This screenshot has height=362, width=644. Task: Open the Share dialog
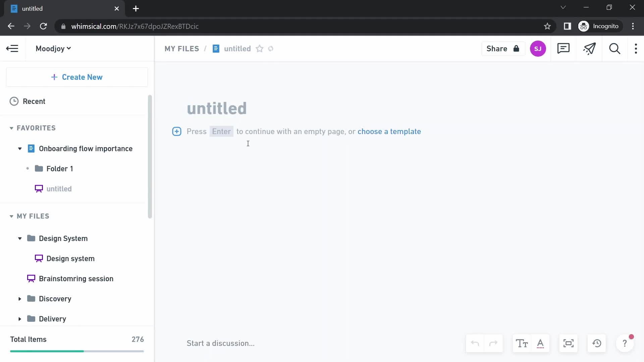coord(503,49)
